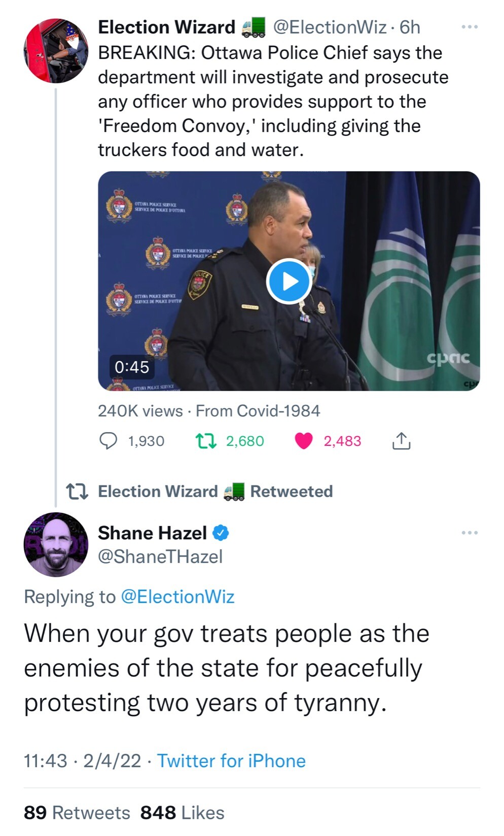This screenshot has height=836, width=504.
Task: Click the 0:45 video duration badge
Action: coord(132,367)
